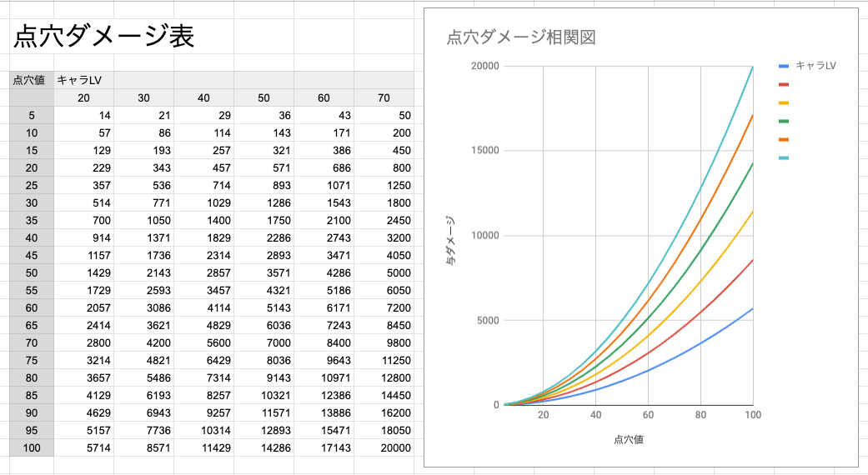Click the teal legend swatch in chart
Viewport: 868px width, 475px height.
(783, 157)
